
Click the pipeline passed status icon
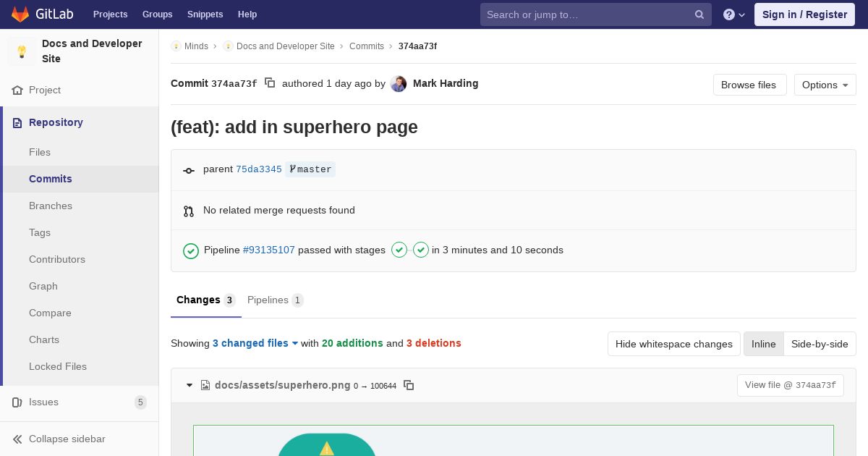pos(191,250)
